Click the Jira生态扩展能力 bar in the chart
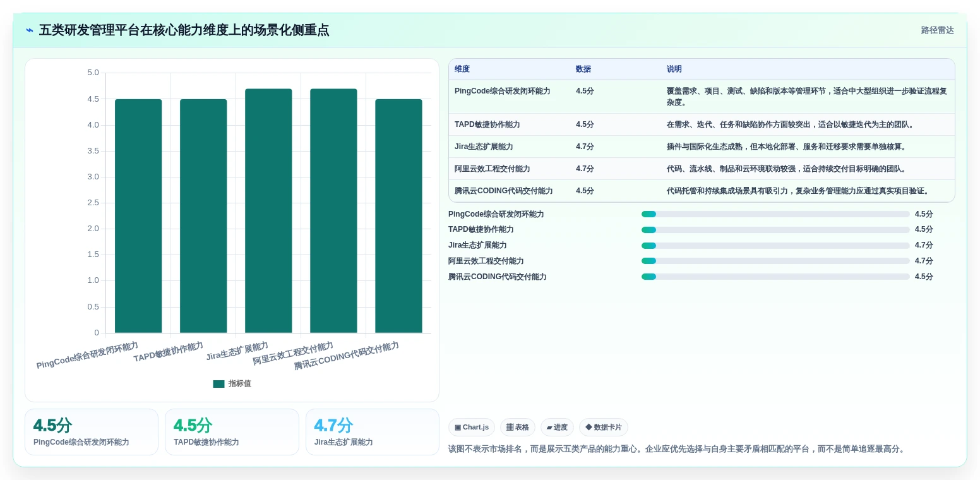 [268, 211]
